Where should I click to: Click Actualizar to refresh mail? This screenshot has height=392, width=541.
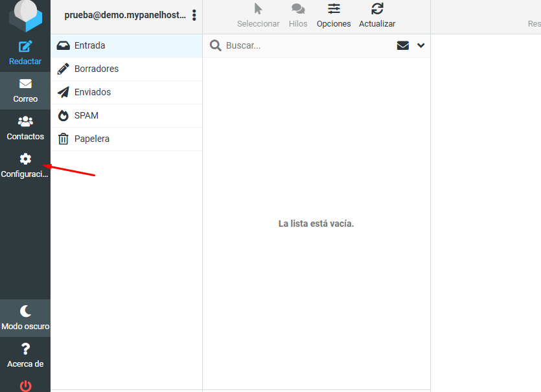click(x=377, y=16)
